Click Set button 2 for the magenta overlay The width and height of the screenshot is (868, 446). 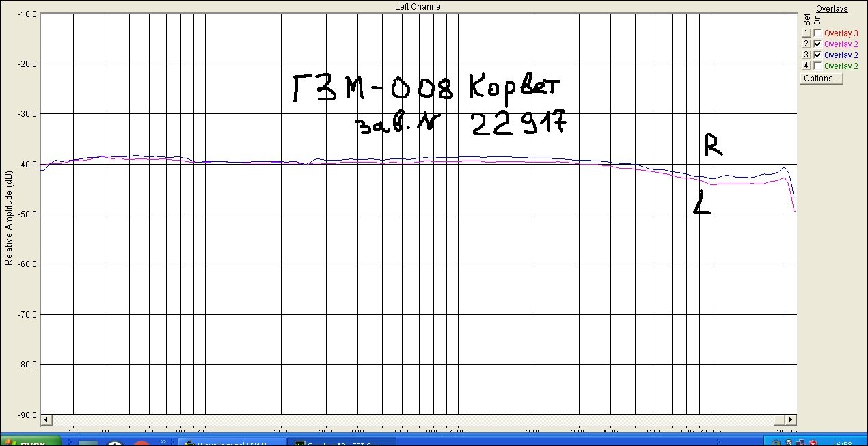tap(806, 44)
